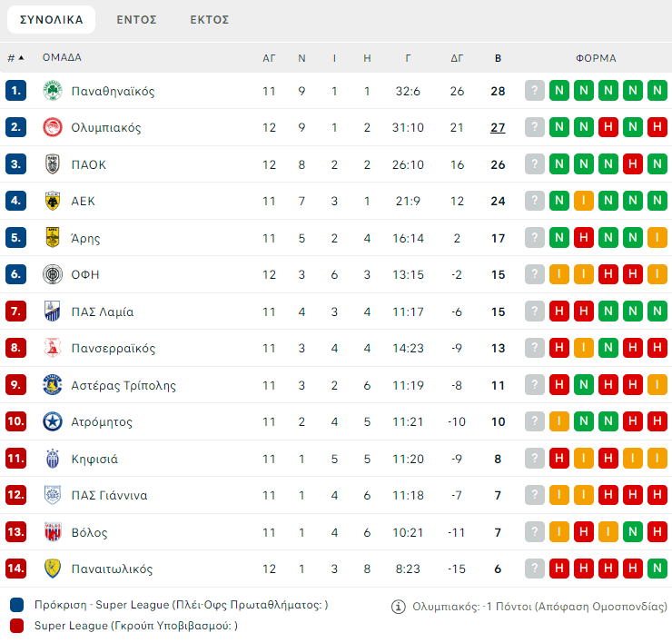Click the info icon beside Ολυμπιακός penalty note

399,607
